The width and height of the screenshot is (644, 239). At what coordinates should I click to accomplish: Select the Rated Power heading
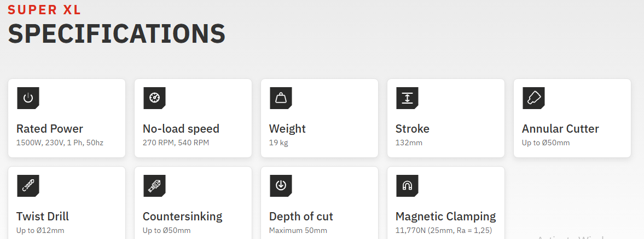[x=50, y=129]
